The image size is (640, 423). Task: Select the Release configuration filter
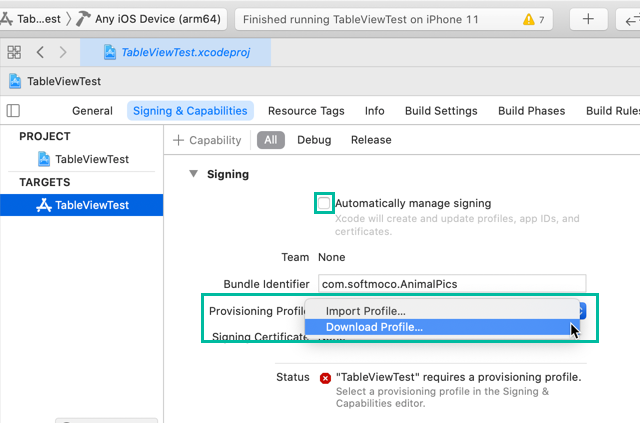(371, 140)
